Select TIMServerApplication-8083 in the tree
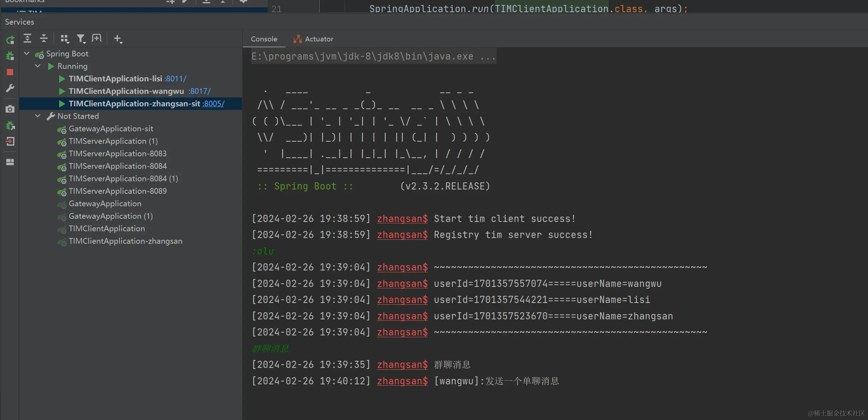The image size is (868, 420). (117, 153)
